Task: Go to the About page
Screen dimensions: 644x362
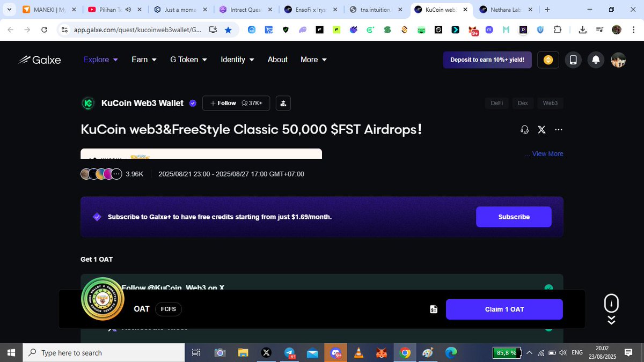Action: [x=277, y=60]
